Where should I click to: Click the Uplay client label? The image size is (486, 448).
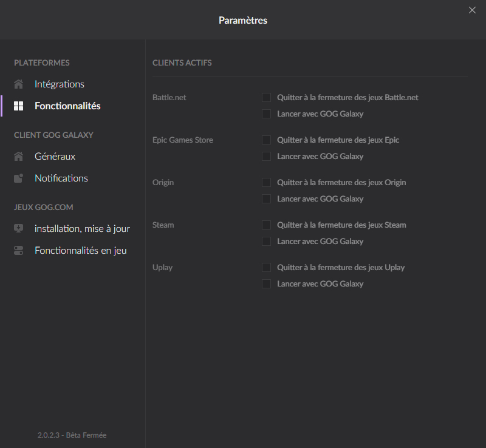[x=162, y=267]
